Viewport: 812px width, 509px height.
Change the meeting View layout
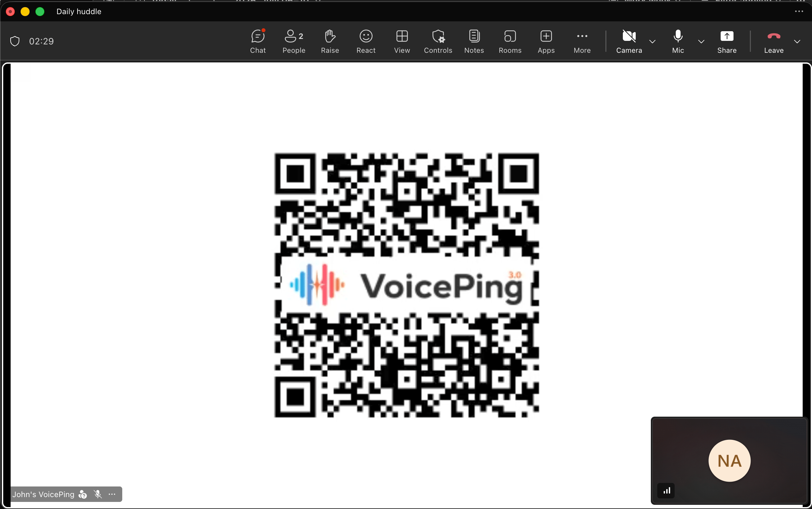[x=402, y=42]
